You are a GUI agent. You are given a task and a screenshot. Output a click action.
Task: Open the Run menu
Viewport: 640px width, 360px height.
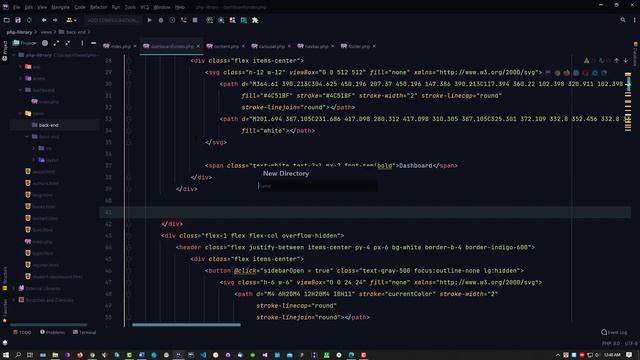pyautogui.click(x=116, y=7)
